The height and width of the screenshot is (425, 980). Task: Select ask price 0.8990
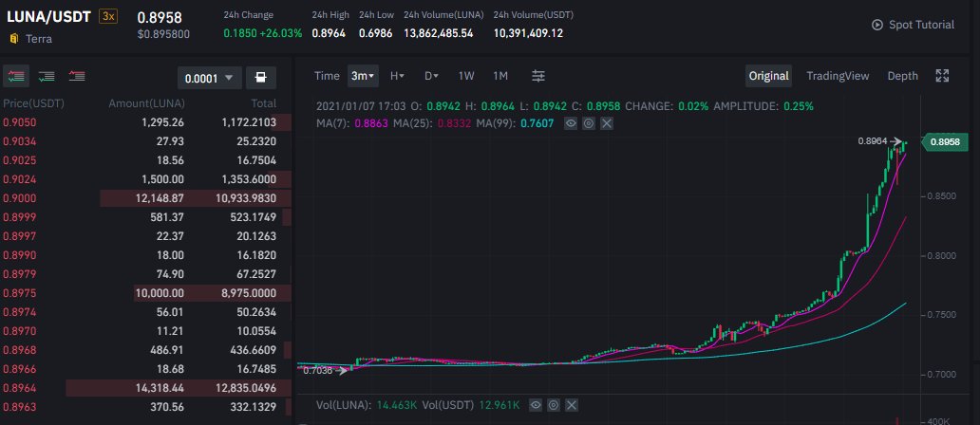tap(19, 255)
